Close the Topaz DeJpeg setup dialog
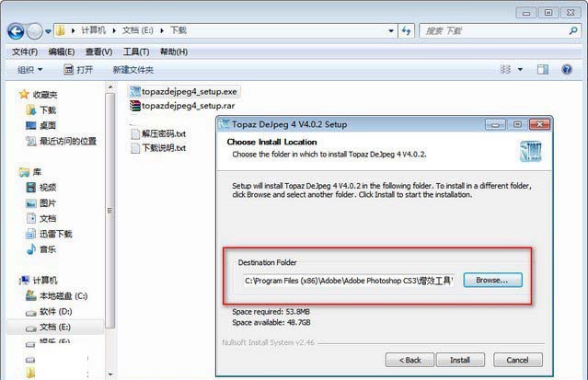Viewport: 588px width, 380px height. (x=539, y=124)
